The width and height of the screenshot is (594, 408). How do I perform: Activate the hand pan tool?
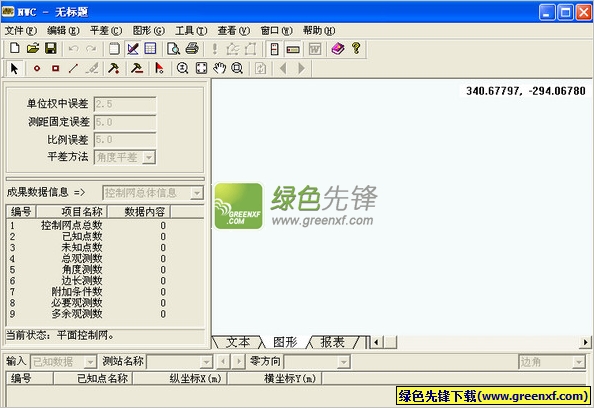(x=219, y=69)
